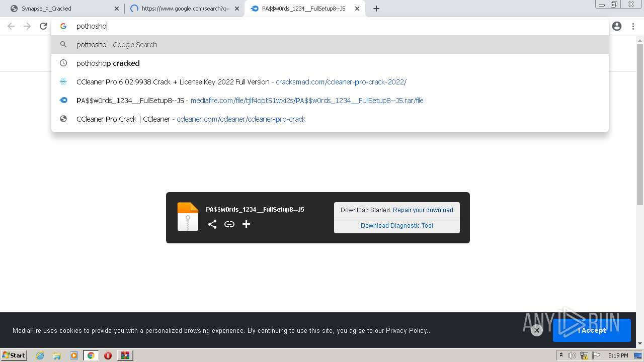Image resolution: width=644 pixels, height=362 pixels.
Task: Open the file explorer folder taskbar icon
Action: pos(57,355)
